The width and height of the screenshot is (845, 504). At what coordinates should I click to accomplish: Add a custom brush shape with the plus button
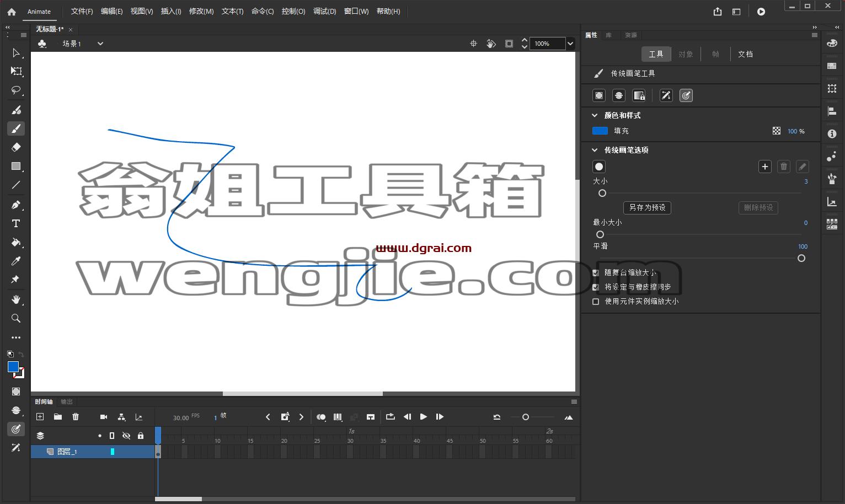[765, 167]
